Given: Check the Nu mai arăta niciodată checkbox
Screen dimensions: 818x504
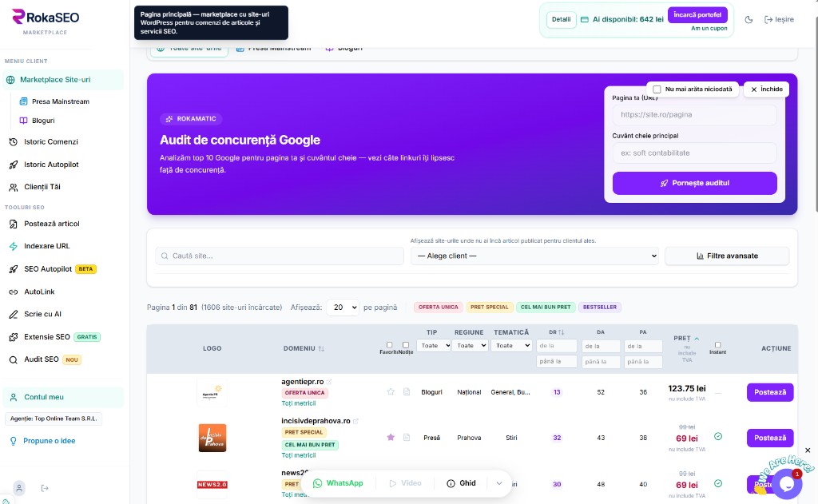Looking at the screenshot, I should click(657, 89).
